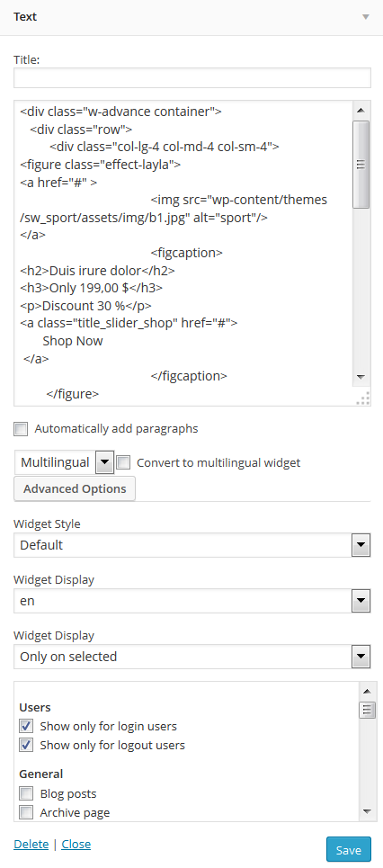Click the options list scrollbar thumb

pos(367,710)
